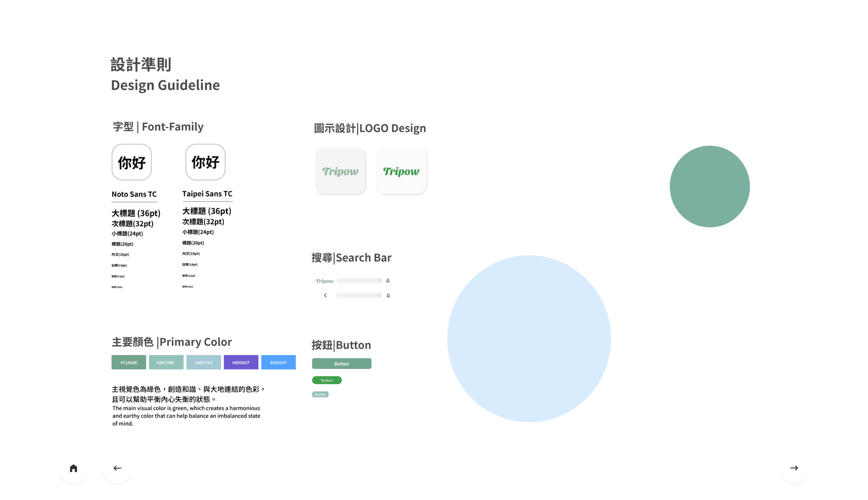Screen dimensions: 868x500
Task: Advance with the next-page right arrow
Action: tap(794, 468)
